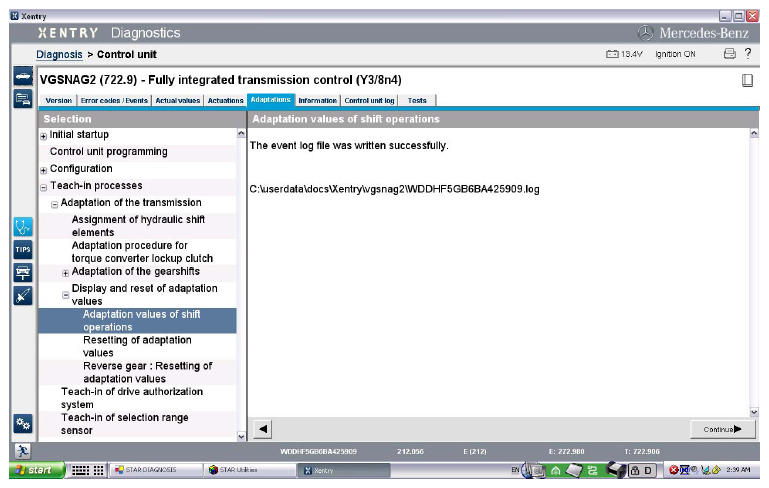Click the print icon at top right
This screenshot has height=488, width=769.
730,53
